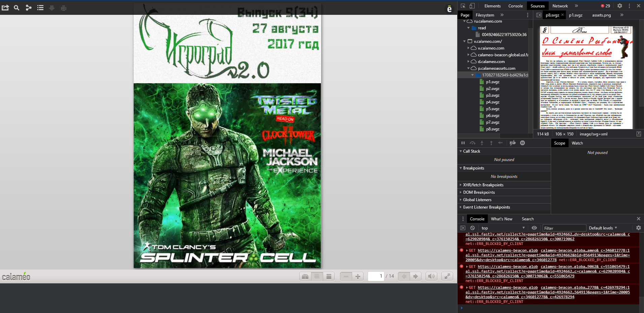
Task: Open the JavaScript context 'top' dropdown
Action: tap(503, 228)
